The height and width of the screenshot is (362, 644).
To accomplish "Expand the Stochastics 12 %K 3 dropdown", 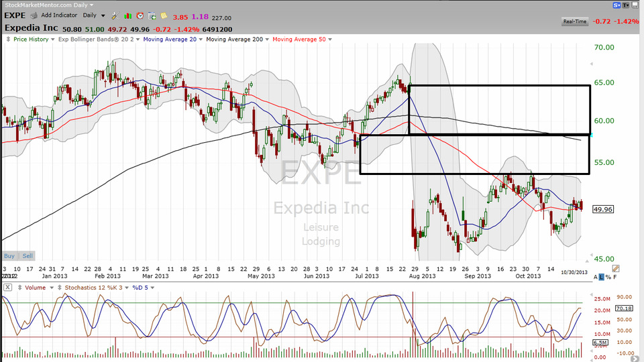I will click(x=127, y=288).
